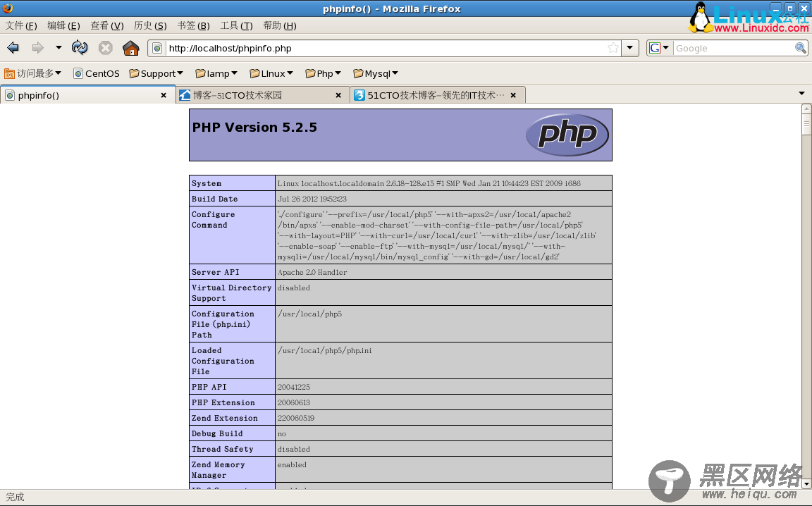Viewport: 812px width, 506px height.
Task: Open the back/forward history dropdown
Action: 59,48
